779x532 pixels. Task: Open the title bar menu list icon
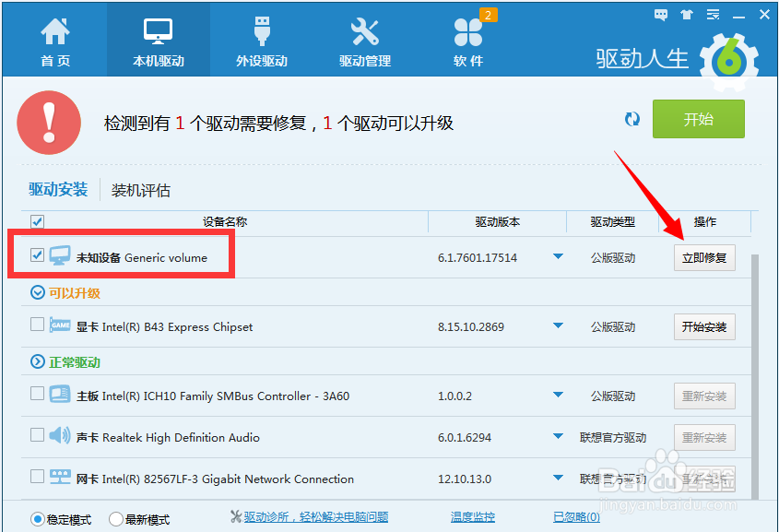click(713, 15)
